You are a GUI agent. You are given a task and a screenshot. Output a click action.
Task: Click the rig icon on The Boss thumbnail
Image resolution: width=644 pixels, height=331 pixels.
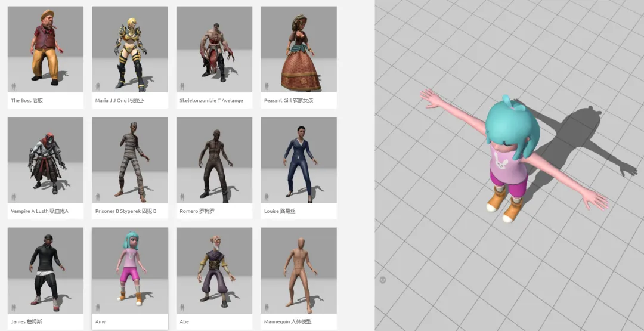pos(13,86)
